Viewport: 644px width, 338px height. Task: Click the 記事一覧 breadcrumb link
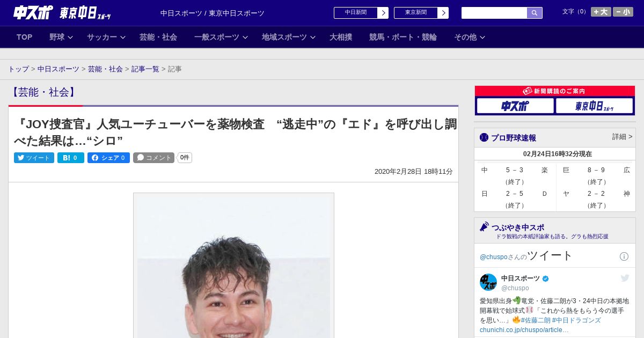(x=145, y=69)
